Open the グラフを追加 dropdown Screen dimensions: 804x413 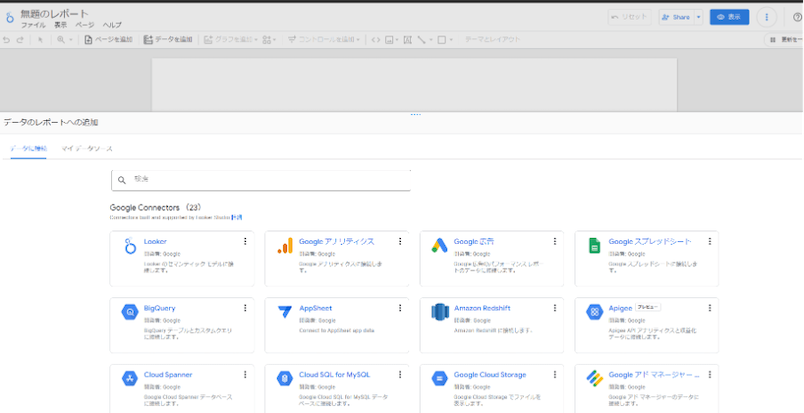coord(231,40)
